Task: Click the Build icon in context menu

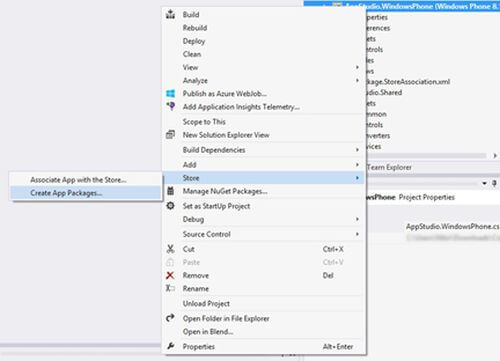Action: pyautogui.click(x=170, y=14)
